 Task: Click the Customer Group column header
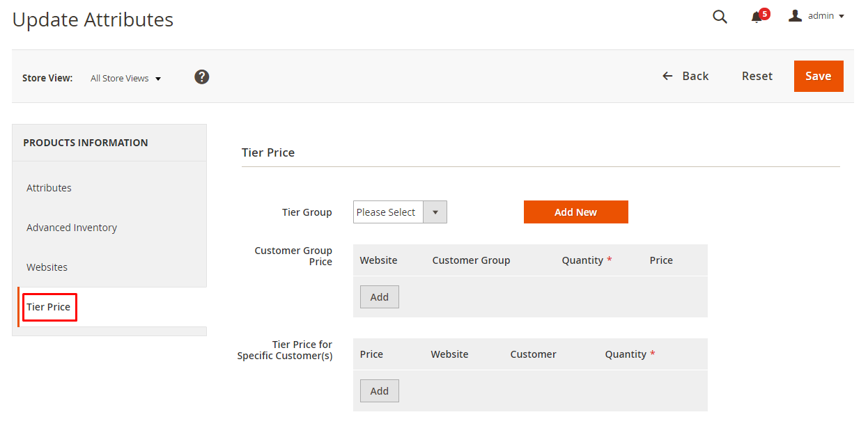[x=471, y=260]
